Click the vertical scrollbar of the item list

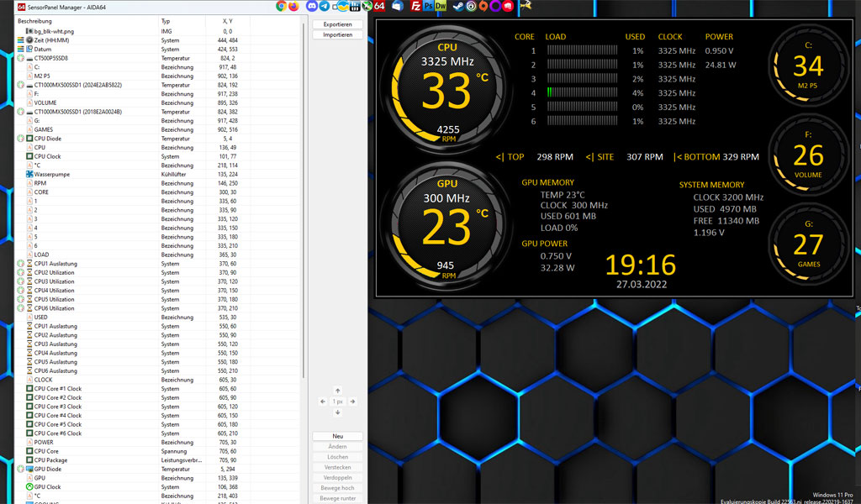click(x=304, y=200)
